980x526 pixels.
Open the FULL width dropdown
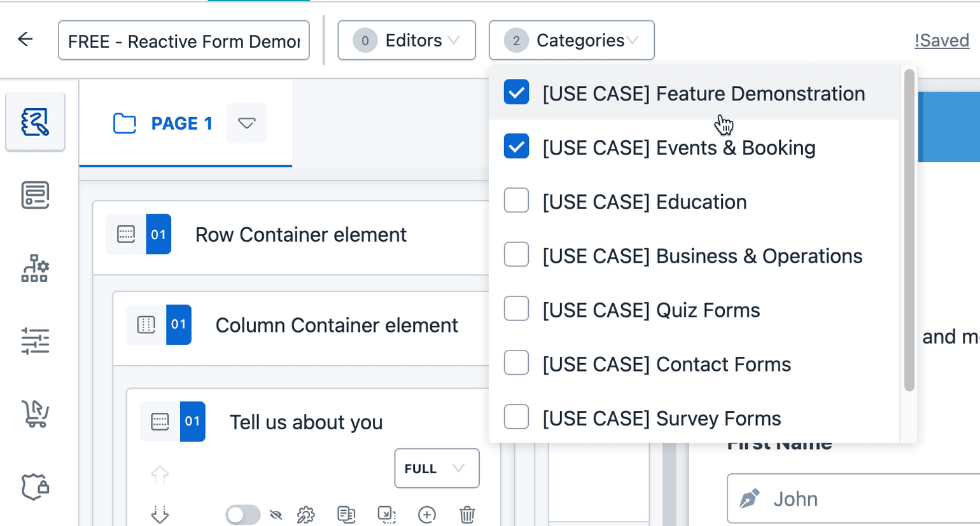point(437,469)
